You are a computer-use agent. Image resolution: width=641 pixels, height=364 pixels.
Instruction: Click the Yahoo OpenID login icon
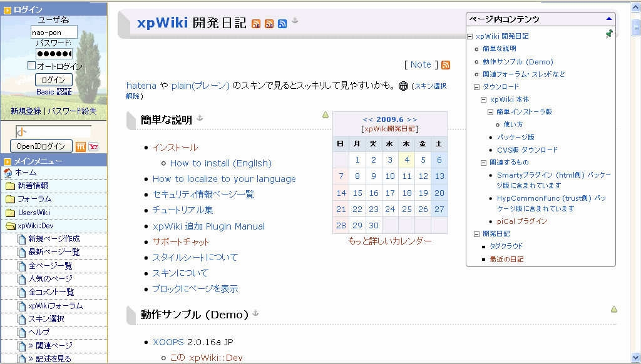[94, 146]
